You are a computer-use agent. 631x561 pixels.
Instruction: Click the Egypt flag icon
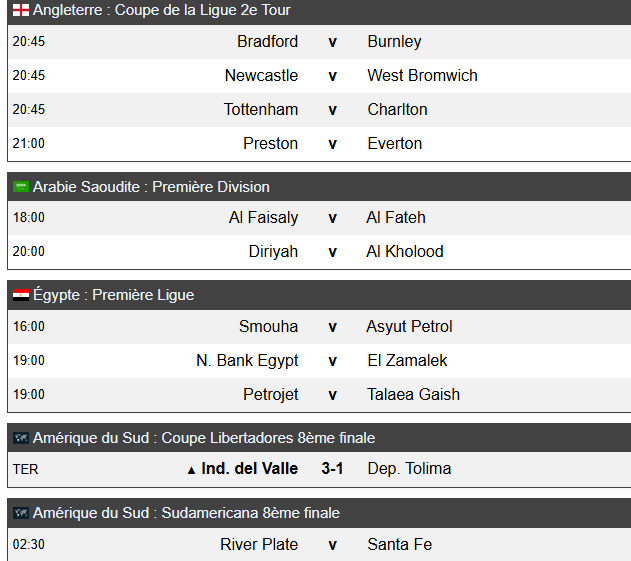point(21,295)
